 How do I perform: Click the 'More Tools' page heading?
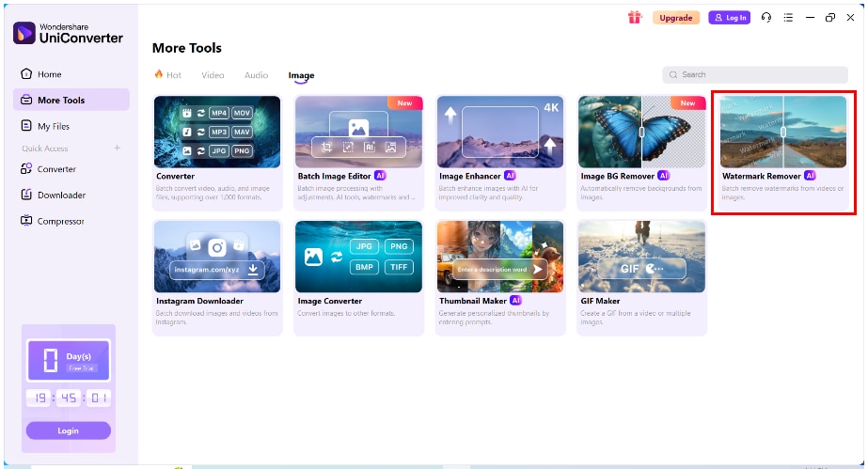click(x=187, y=48)
